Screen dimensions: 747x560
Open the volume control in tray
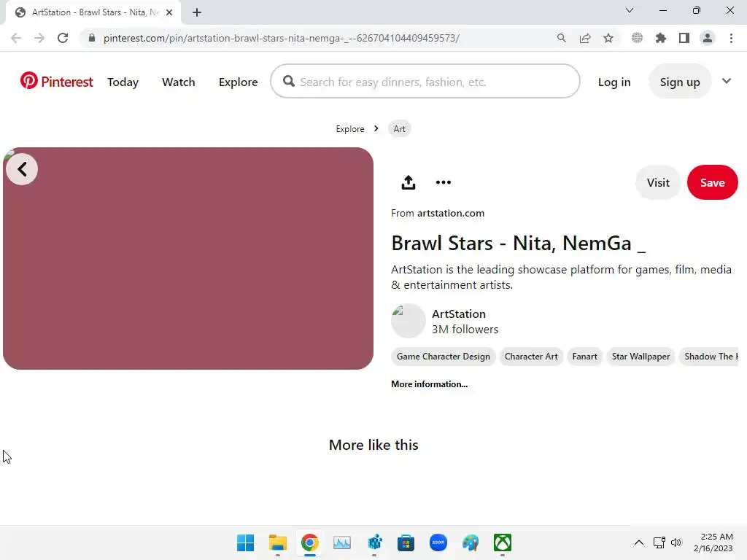click(x=676, y=542)
